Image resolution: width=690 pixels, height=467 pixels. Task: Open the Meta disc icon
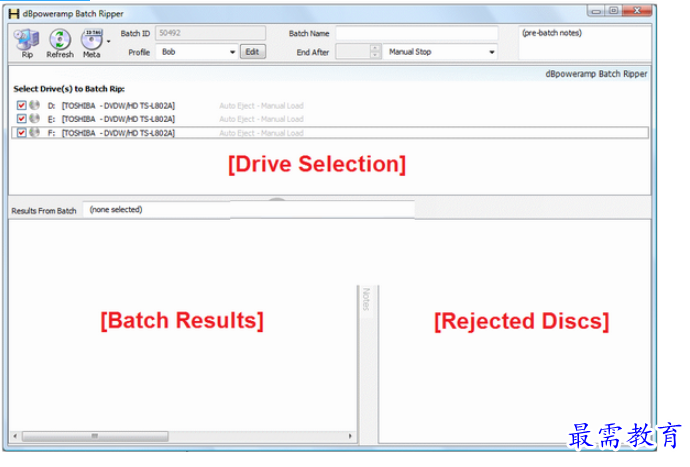[92, 43]
